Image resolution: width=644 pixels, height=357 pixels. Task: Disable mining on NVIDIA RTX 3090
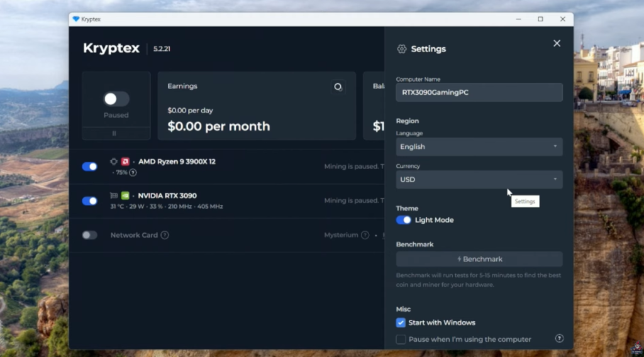[90, 200]
